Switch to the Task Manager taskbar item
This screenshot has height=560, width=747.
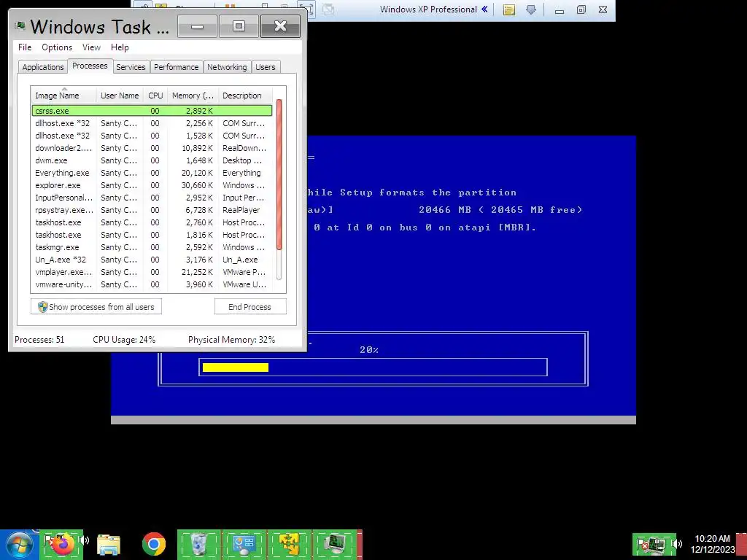click(x=334, y=544)
